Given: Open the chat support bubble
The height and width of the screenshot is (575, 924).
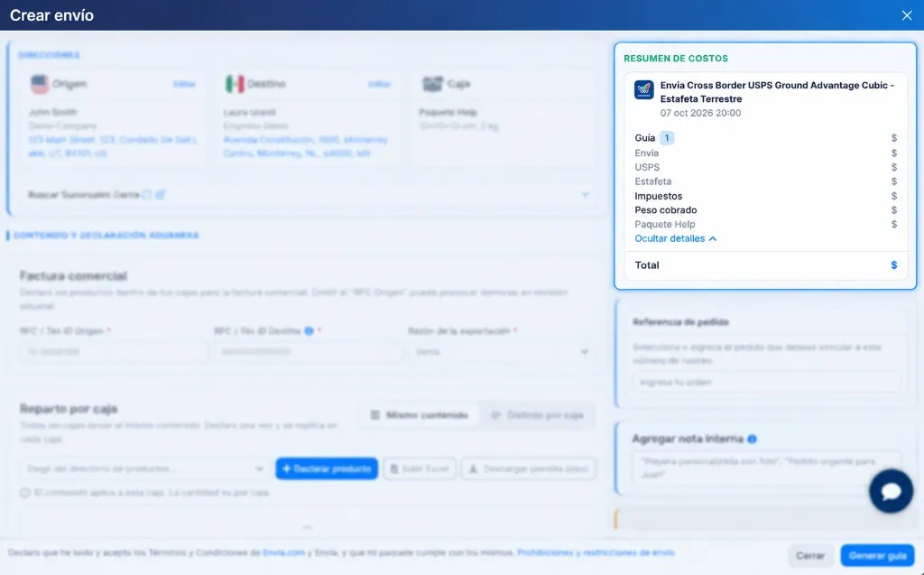Looking at the screenshot, I should pos(891,491).
